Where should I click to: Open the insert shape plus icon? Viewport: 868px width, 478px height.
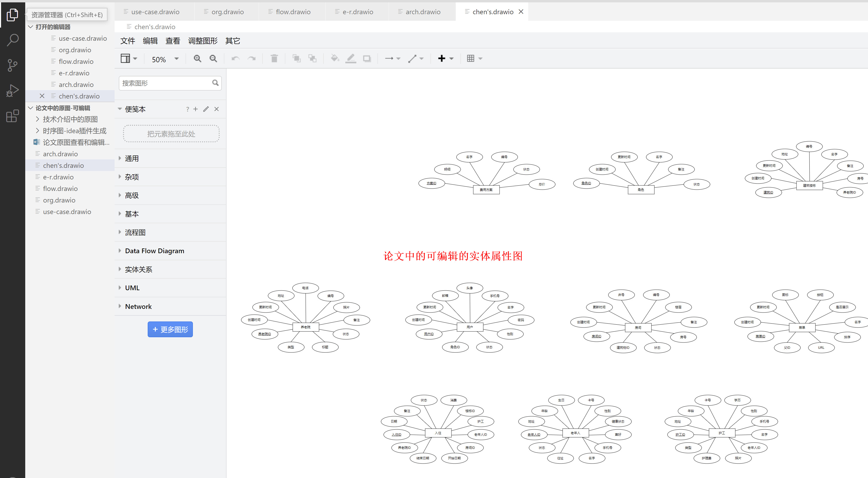442,58
